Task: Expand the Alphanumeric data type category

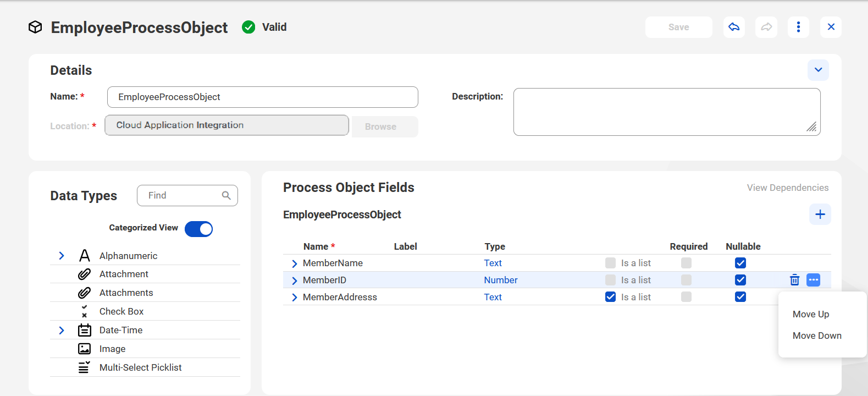Action: pyautogui.click(x=62, y=256)
